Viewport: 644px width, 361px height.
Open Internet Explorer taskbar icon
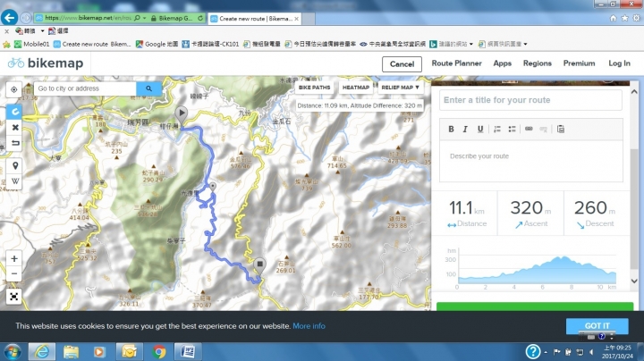pos(41,351)
